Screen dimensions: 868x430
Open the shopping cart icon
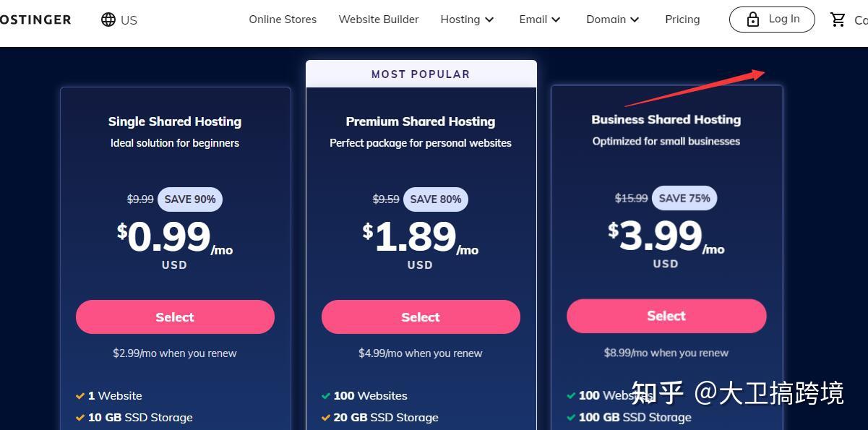pyautogui.click(x=838, y=20)
